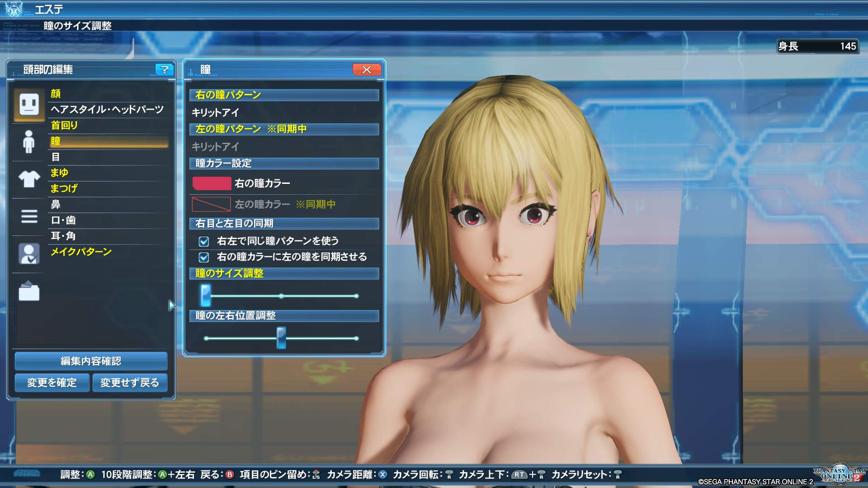
Task: Open the costume T-shirt category icon
Action: [29, 179]
